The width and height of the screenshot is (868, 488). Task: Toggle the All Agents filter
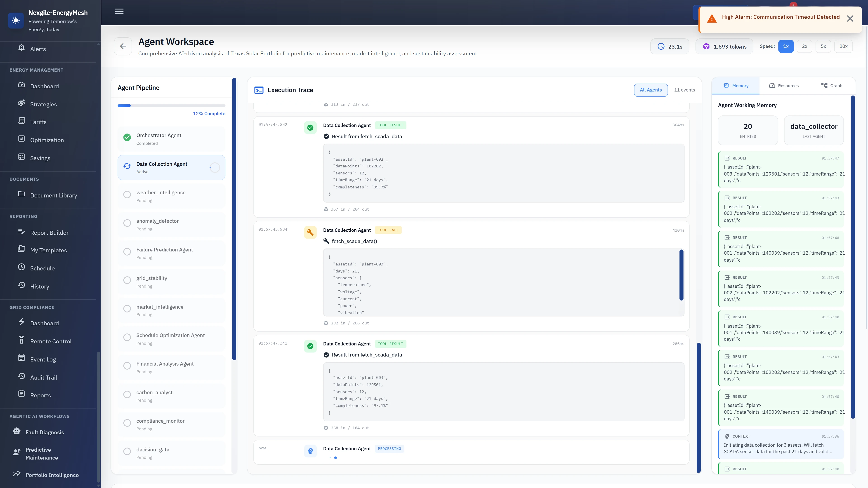[651, 90]
